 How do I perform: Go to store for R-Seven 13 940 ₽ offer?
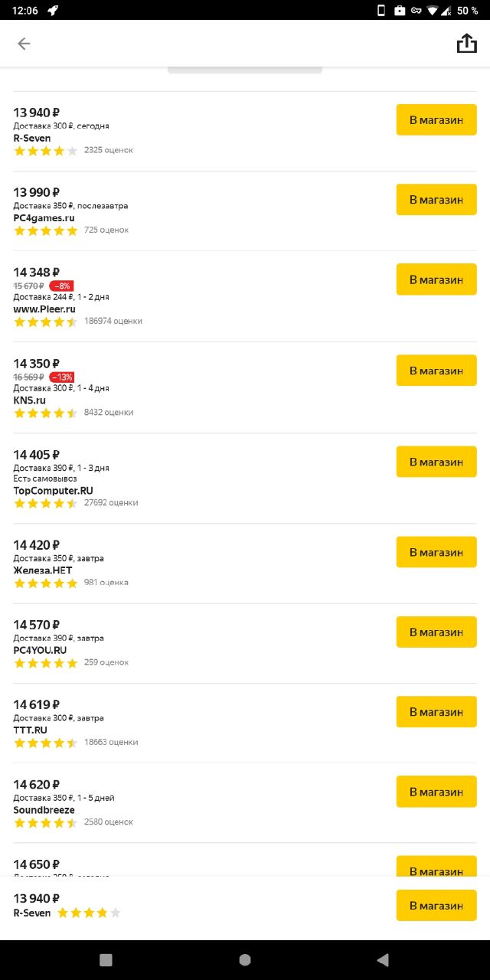[436, 119]
